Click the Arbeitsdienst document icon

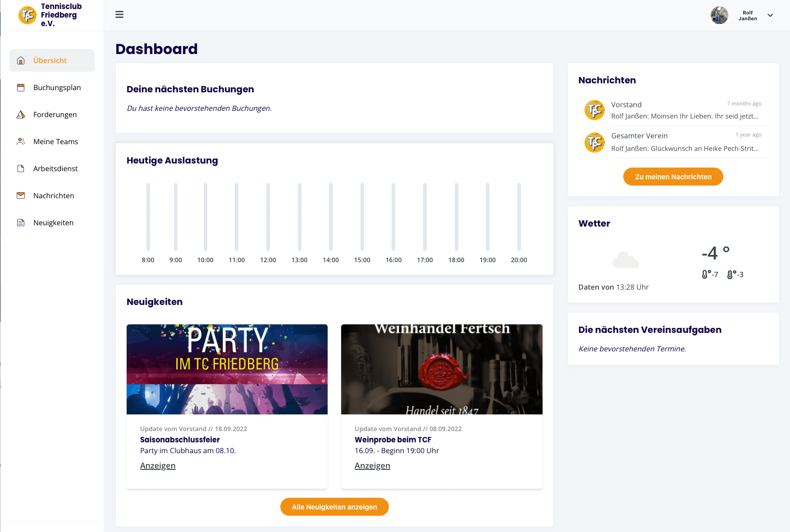pos(21,168)
